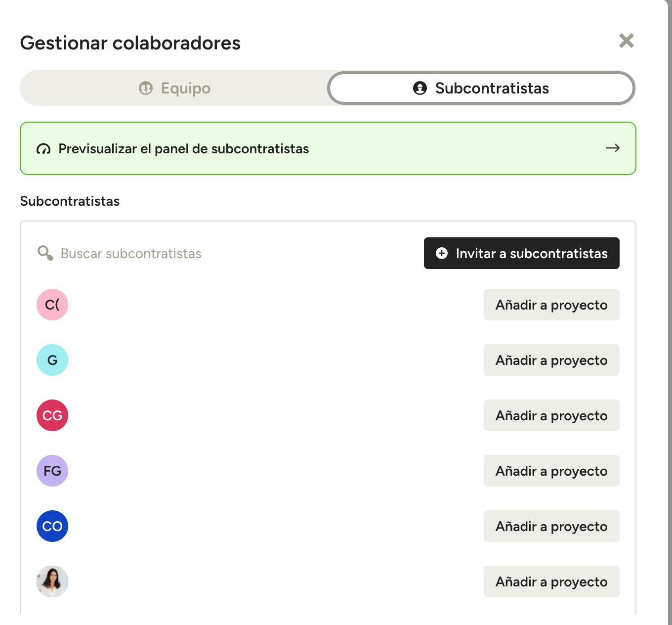Viewport: 672px width, 625px height.
Task: Click the Subcontratistas worker icon
Action: pyautogui.click(x=420, y=89)
